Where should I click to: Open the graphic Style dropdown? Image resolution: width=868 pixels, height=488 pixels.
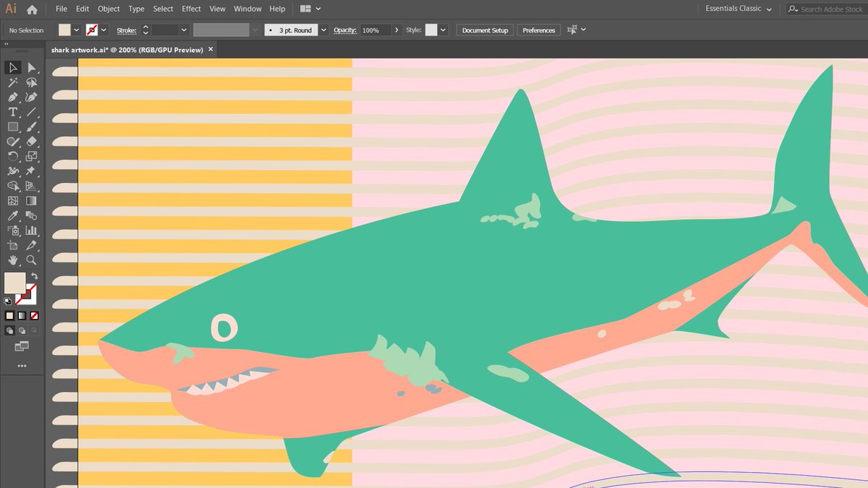point(443,30)
